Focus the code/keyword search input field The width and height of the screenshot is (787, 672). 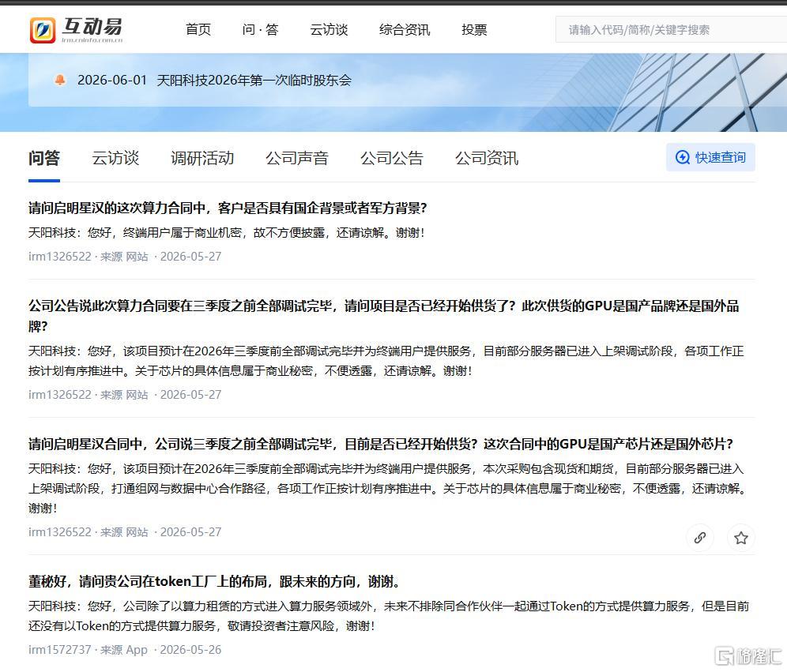671,29
